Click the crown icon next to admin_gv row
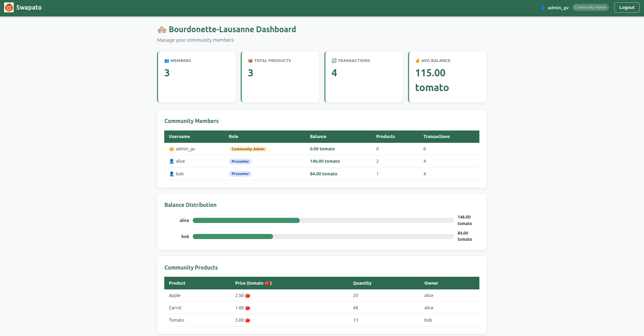The image size is (644, 336). coord(171,149)
